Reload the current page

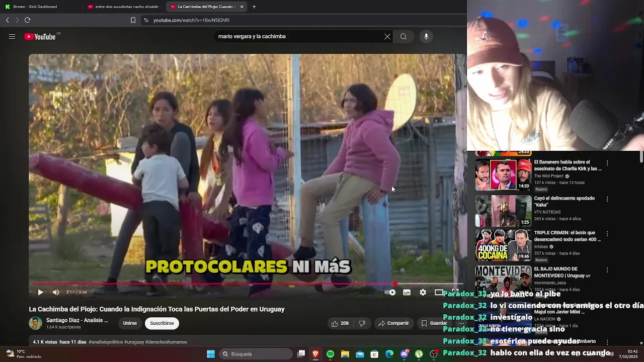click(27, 20)
